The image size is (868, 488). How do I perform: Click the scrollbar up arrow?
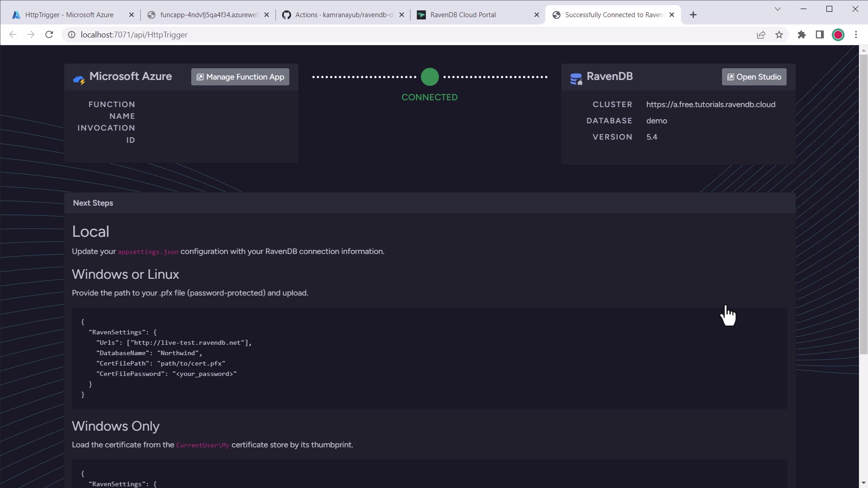[x=863, y=50]
